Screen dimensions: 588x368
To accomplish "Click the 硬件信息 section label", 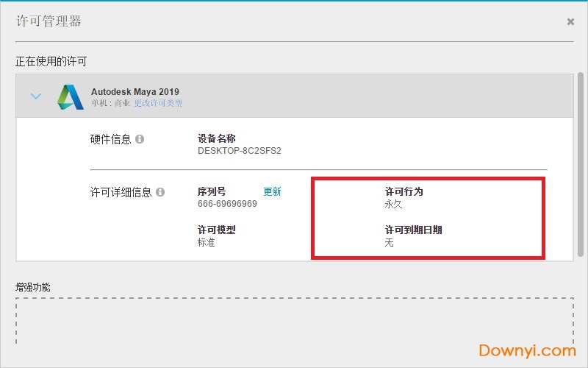I will pyautogui.click(x=110, y=139).
